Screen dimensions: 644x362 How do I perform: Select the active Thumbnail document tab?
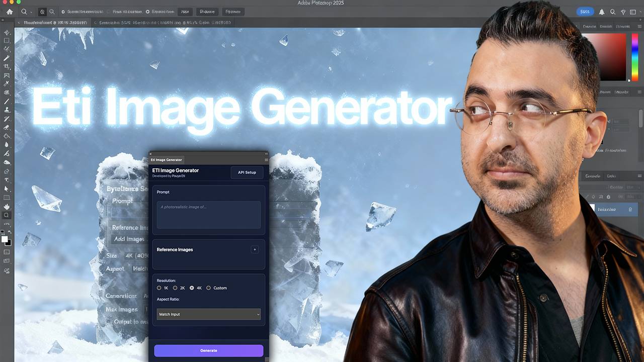pos(52,23)
